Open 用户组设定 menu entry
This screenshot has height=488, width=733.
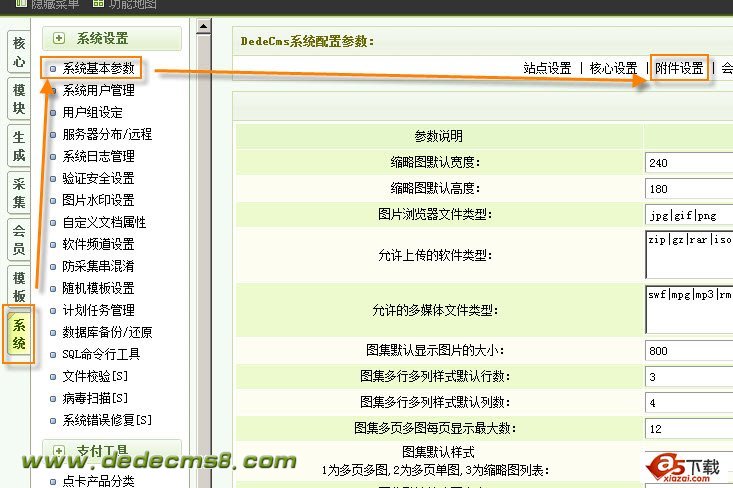coord(93,112)
